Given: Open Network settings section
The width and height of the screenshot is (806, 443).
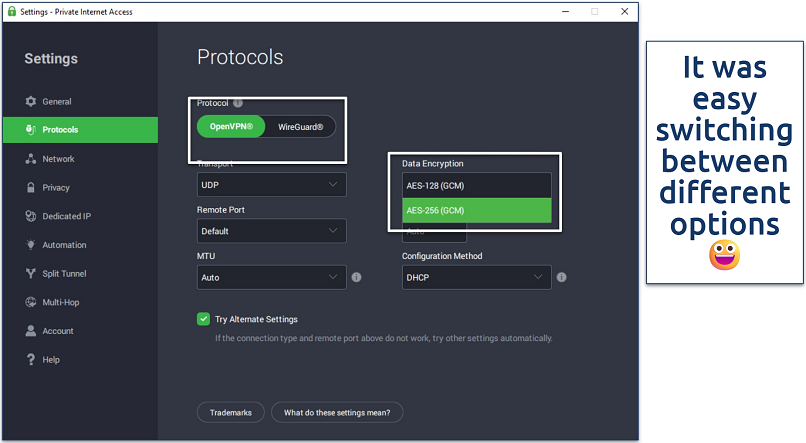Looking at the screenshot, I should pyautogui.click(x=80, y=159).
